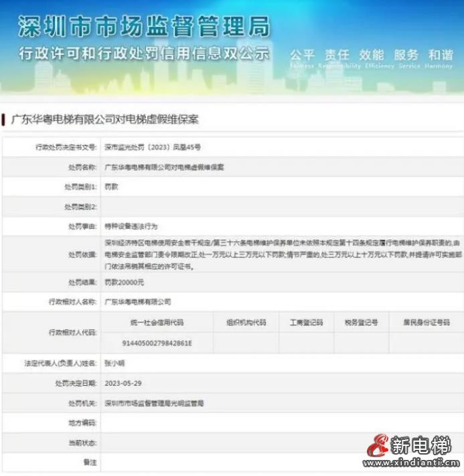Click the 处罚依据 legal basis paragraph

283,254
